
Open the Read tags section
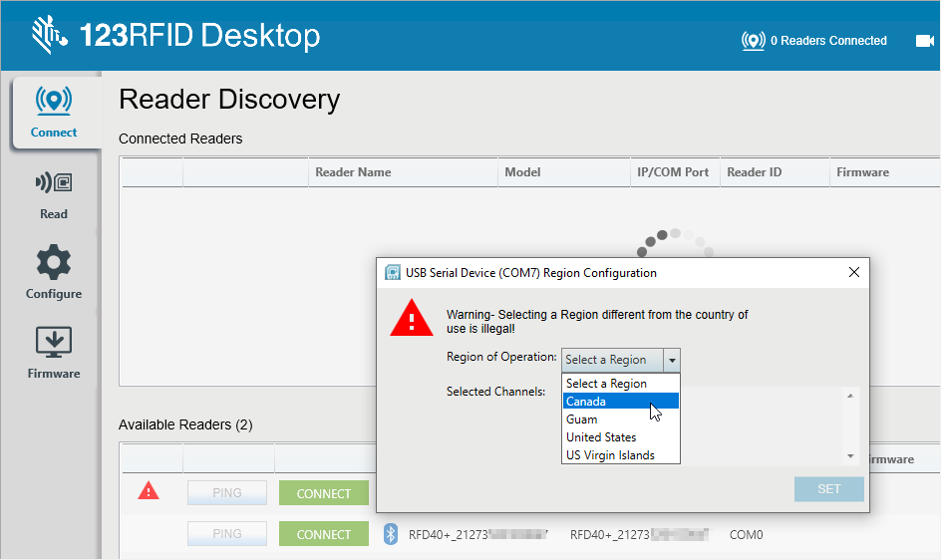tap(54, 193)
